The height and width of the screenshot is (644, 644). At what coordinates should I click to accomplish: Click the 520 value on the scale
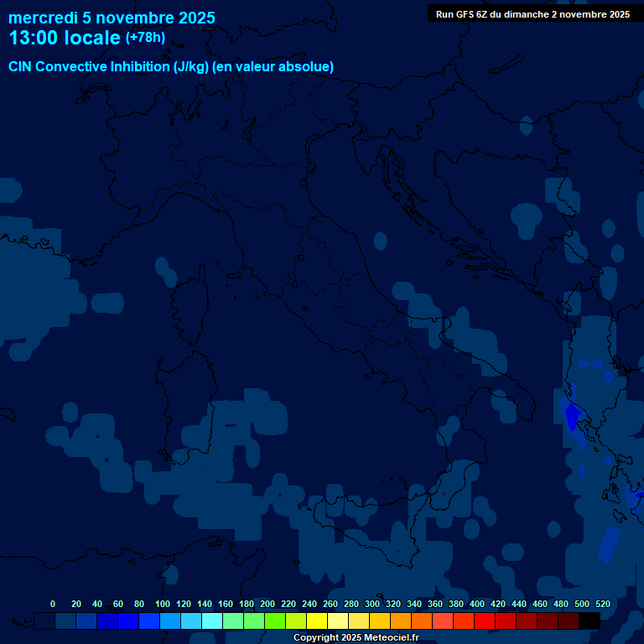click(x=602, y=604)
